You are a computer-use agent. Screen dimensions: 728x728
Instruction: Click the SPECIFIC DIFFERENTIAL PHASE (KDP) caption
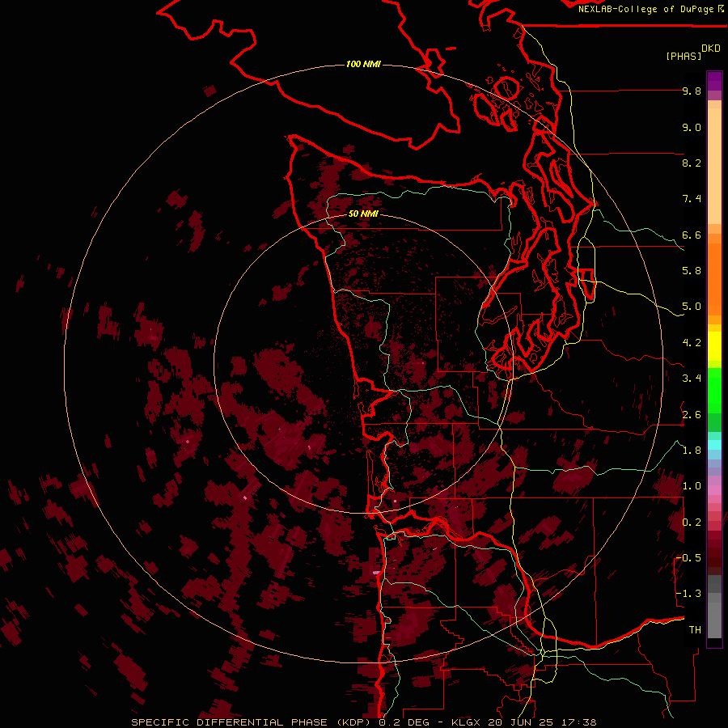252,722
